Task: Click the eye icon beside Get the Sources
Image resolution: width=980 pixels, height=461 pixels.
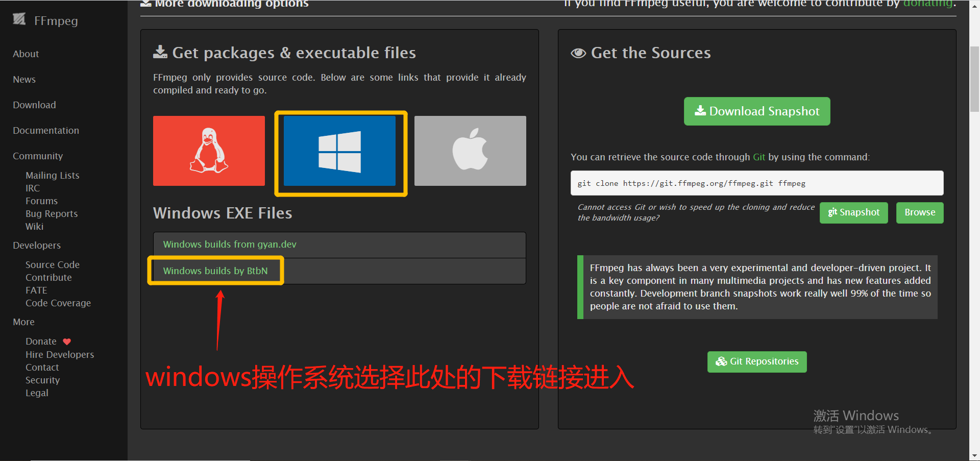Action: [578, 53]
